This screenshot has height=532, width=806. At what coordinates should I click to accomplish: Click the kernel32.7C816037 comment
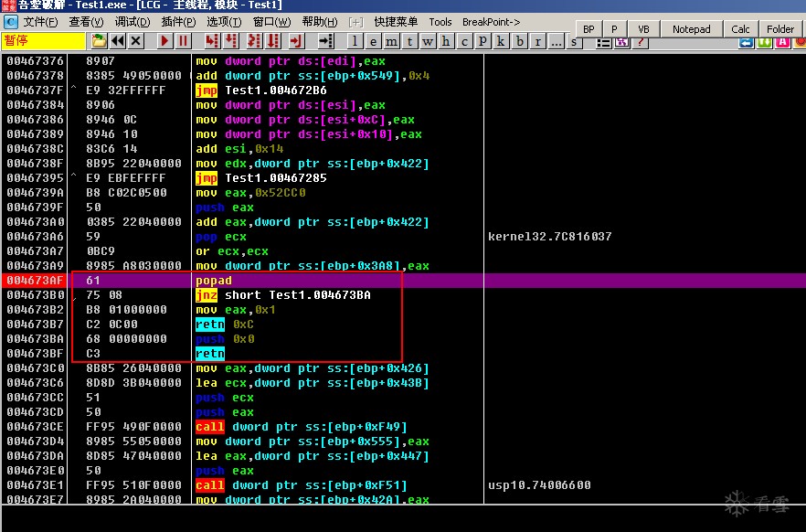[550, 237]
